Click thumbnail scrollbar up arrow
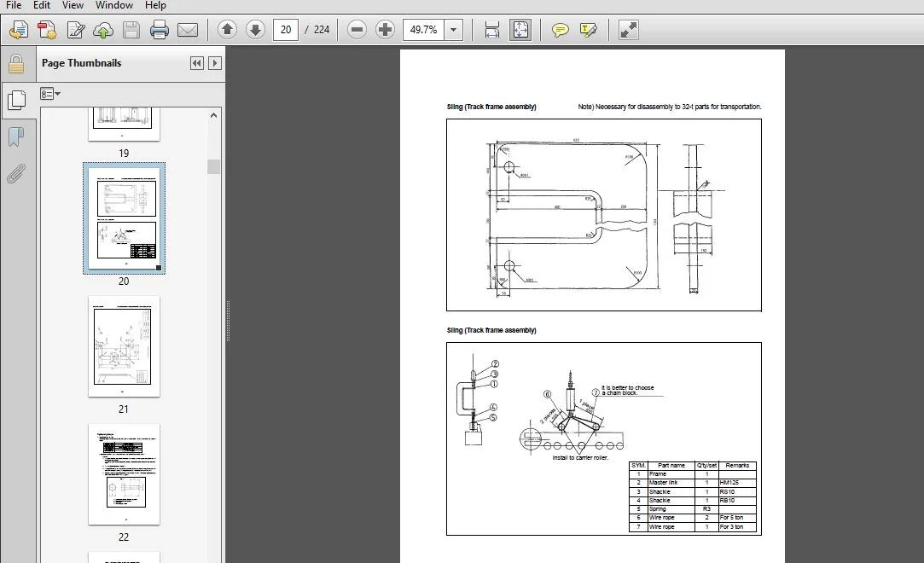 (213, 115)
